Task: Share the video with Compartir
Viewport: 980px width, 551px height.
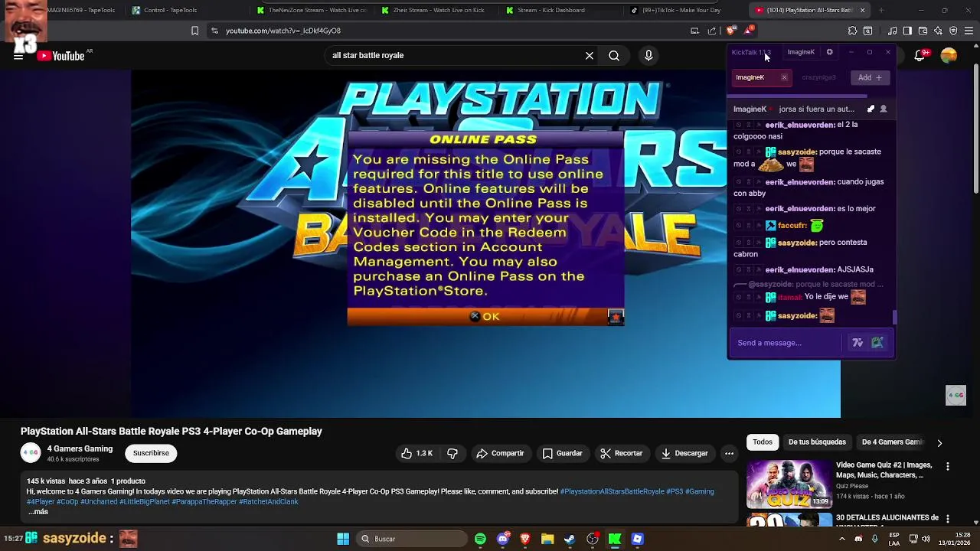Action: pos(500,454)
